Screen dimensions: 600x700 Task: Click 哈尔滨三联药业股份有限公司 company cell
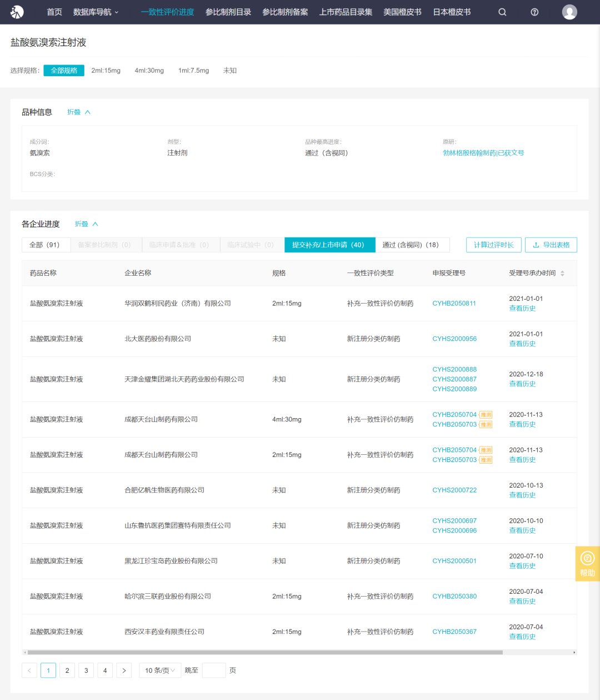pos(168,597)
